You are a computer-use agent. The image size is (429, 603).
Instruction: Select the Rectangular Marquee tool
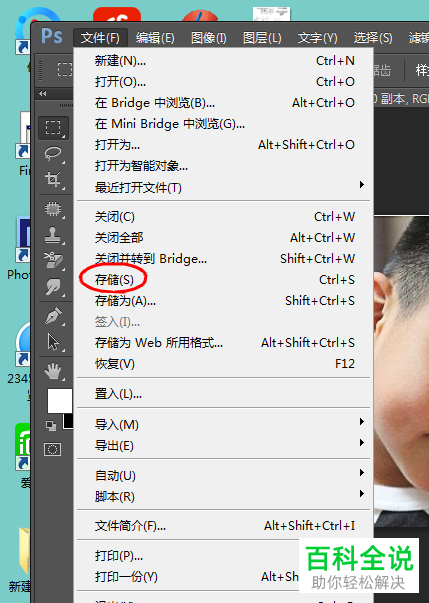(53, 128)
